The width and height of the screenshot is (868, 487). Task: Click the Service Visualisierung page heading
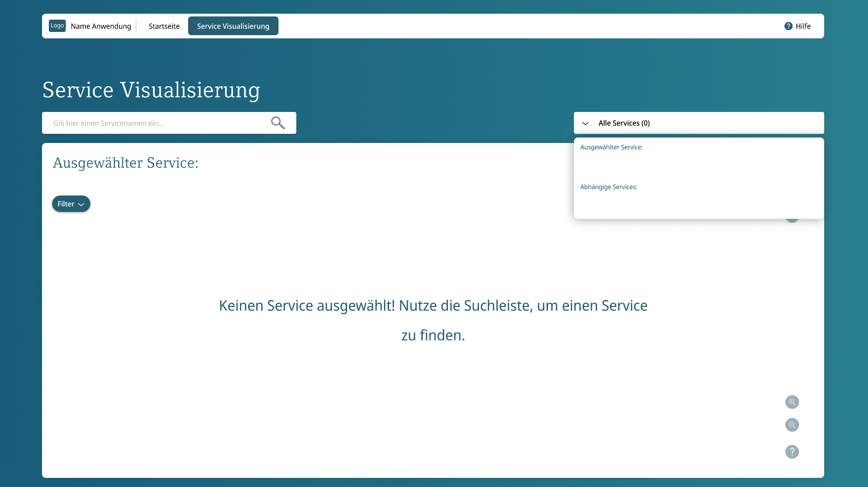(x=151, y=90)
